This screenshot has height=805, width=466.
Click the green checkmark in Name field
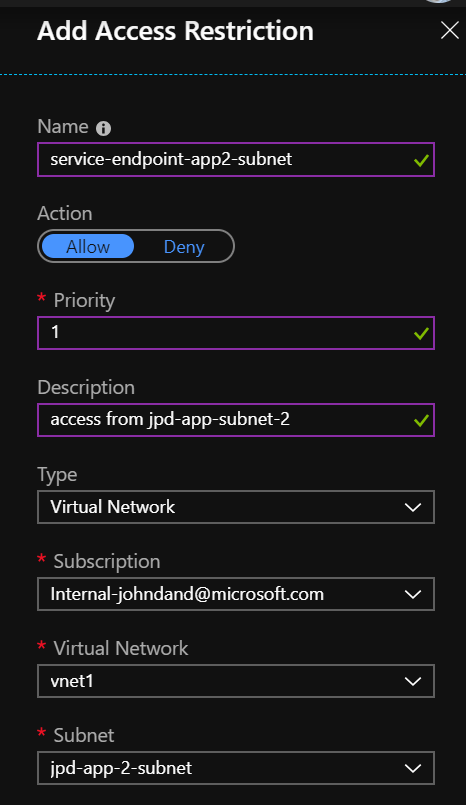[x=421, y=160]
